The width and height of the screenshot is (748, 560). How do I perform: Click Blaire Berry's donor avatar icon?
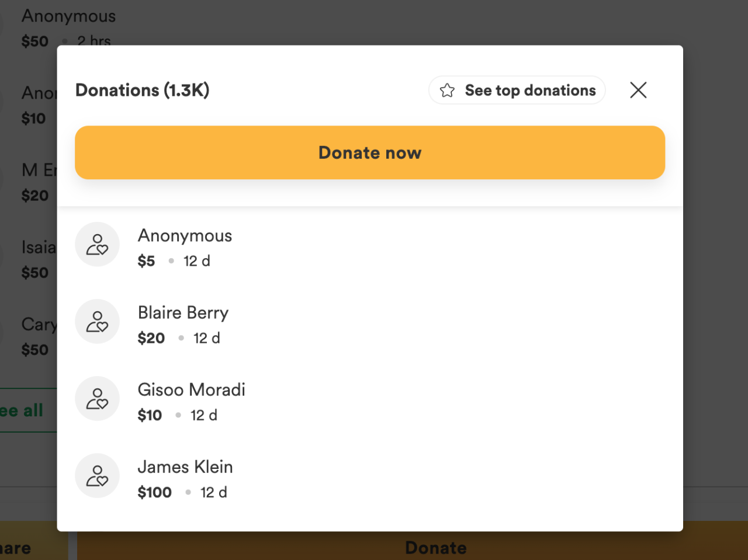97,321
